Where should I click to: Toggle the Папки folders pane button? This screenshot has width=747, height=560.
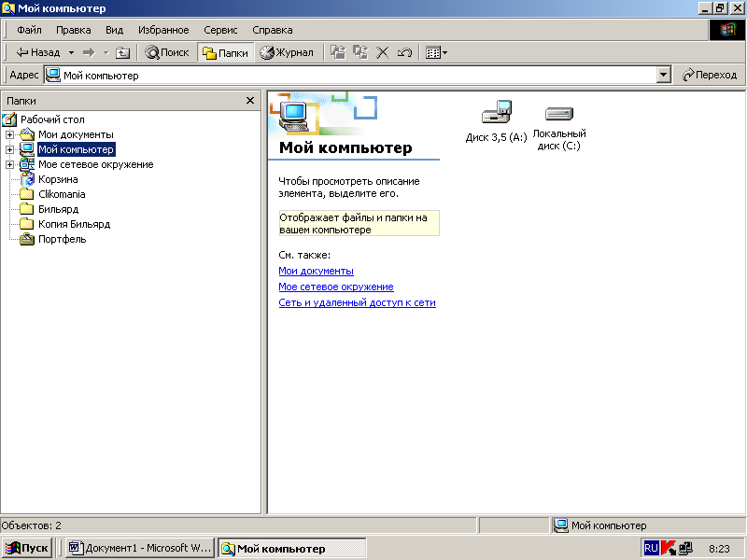(x=225, y=52)
